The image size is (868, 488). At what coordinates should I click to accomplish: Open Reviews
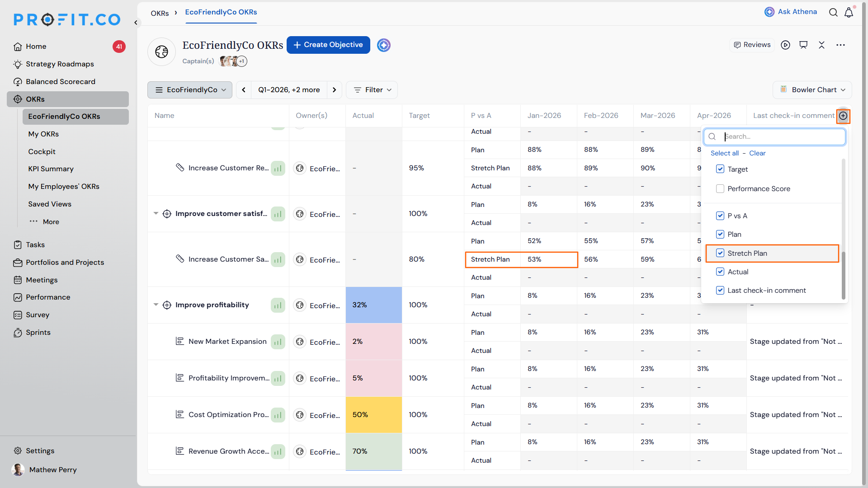click(752, 45)
